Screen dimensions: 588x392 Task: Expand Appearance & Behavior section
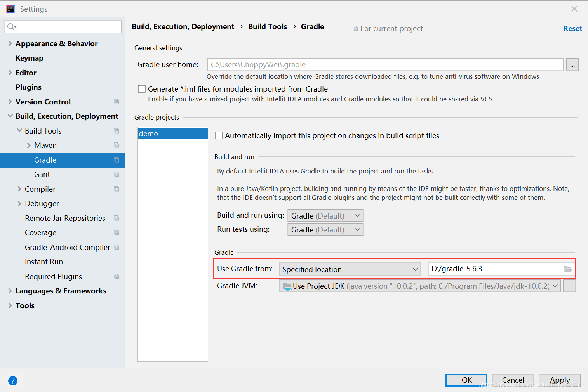coord(10,43)
